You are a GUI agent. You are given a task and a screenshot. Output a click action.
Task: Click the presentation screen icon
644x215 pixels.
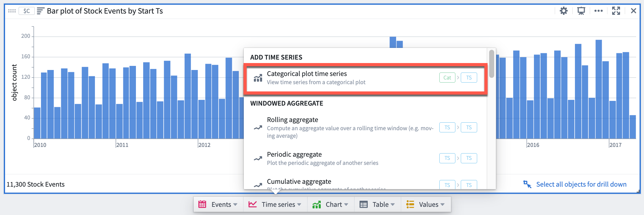[581, 11]
